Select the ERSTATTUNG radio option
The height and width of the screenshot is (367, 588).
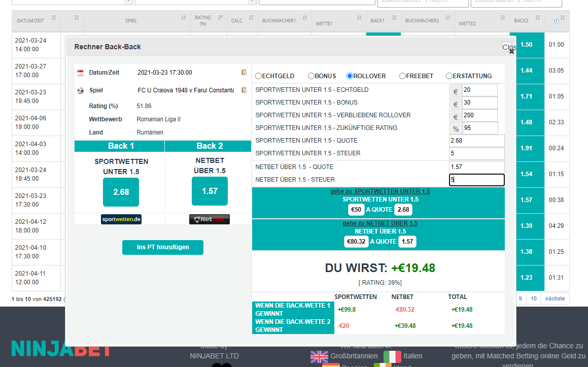(x=449, y=76)
